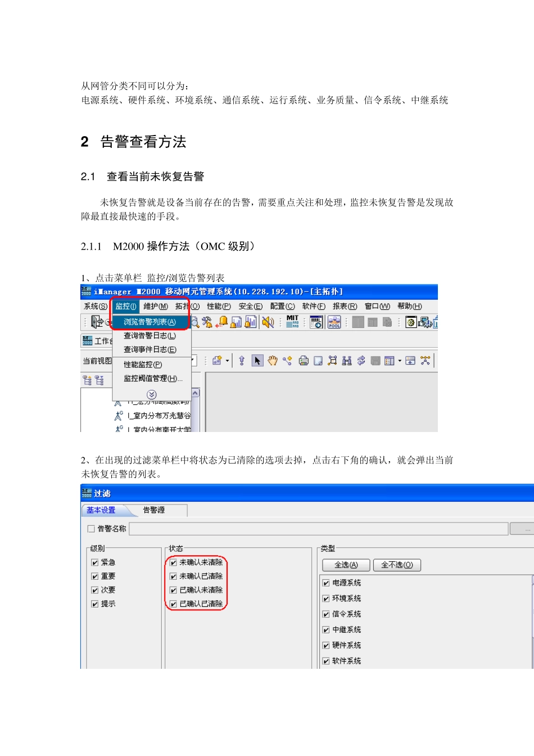Open the 系统(S) menu
Image resolution: width=534 pixels, height=756 pixels.
click(96, 307)
